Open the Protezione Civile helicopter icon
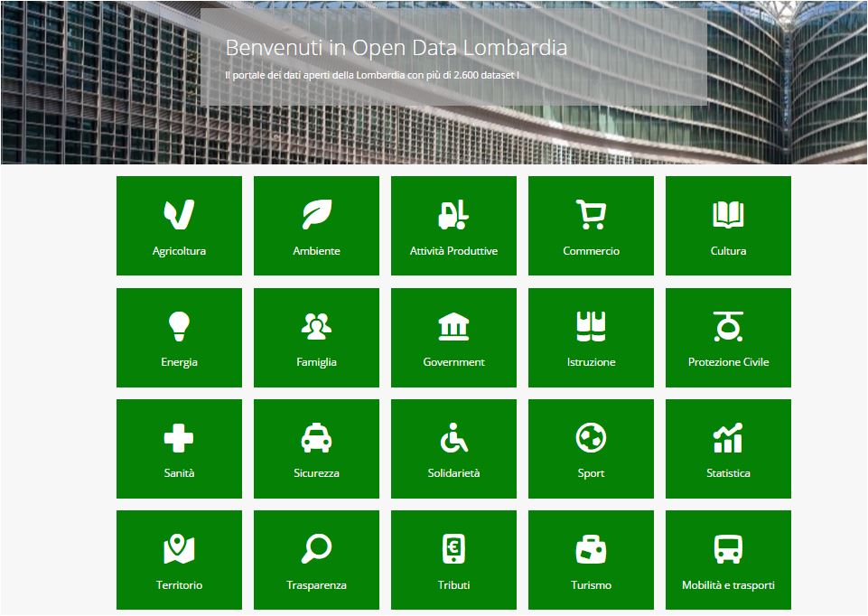Screen dimensions: 868x616 (728, 326)
